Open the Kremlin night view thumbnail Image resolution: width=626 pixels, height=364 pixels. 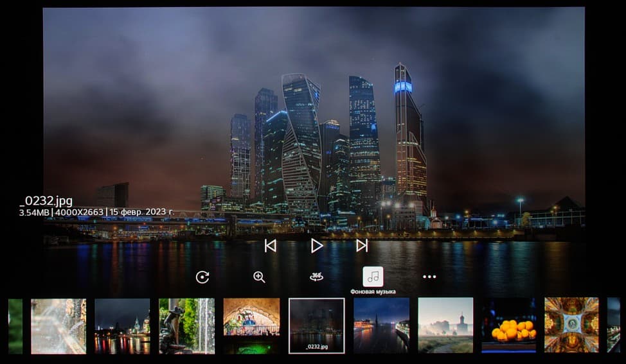122,326
